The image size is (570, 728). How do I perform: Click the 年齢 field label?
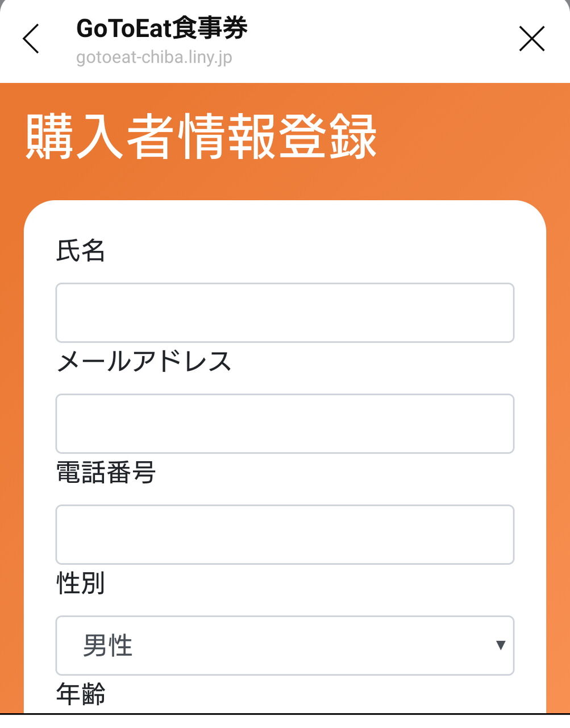pyautogui.click(x=81, y=694)
